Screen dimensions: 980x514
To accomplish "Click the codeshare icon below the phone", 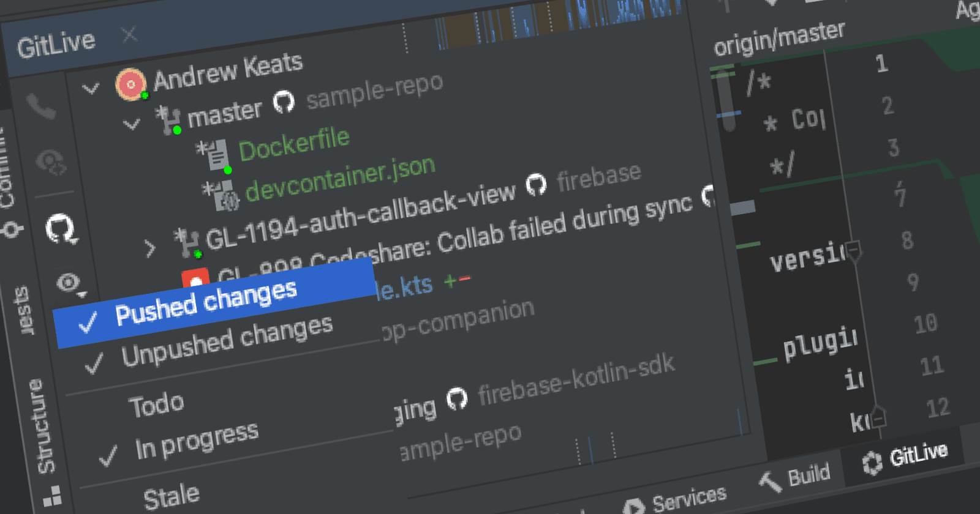I will (x=51, y=163).
